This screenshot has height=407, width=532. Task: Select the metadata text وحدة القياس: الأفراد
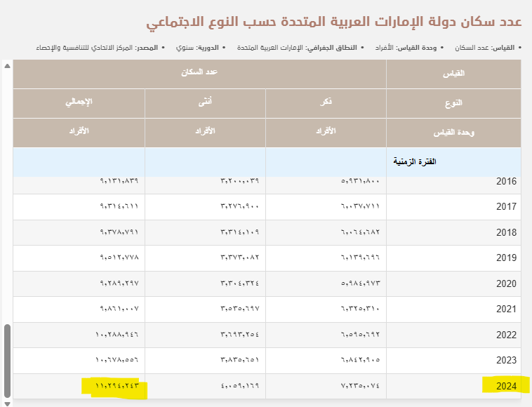pos(406,48)
